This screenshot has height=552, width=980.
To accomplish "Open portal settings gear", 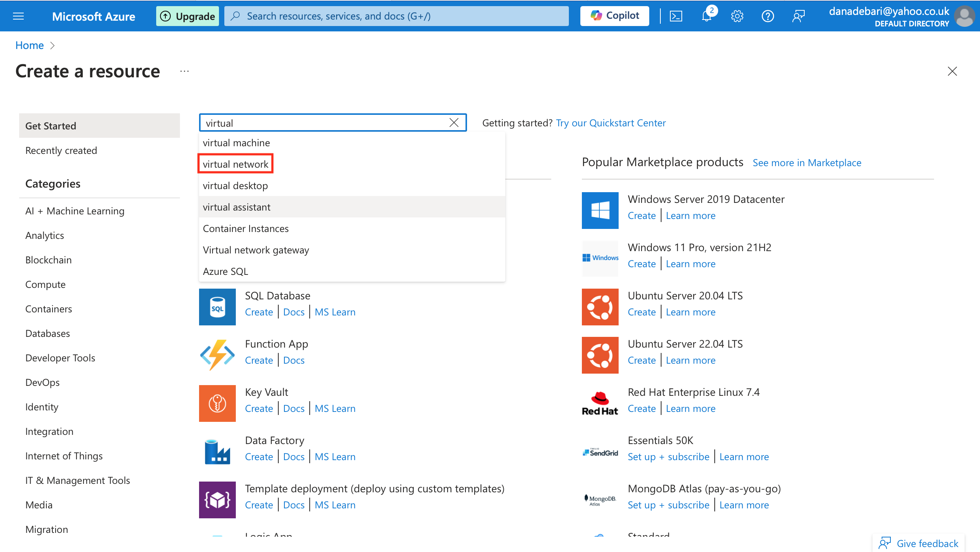I will [x=737, y=16].
